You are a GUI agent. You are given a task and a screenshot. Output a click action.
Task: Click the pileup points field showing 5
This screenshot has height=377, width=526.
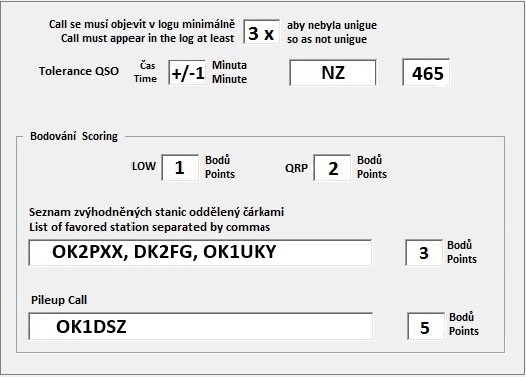point(426,326)
